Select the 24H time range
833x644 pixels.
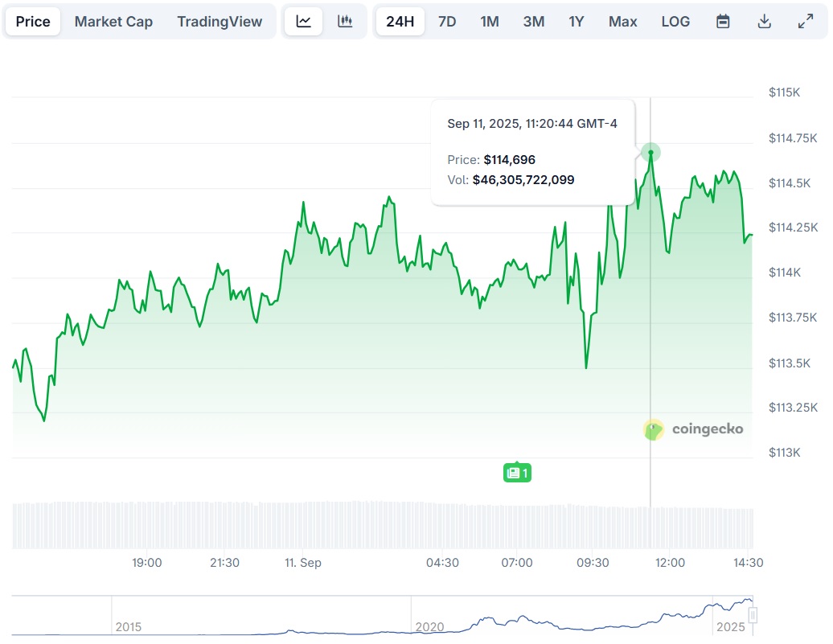400,22
